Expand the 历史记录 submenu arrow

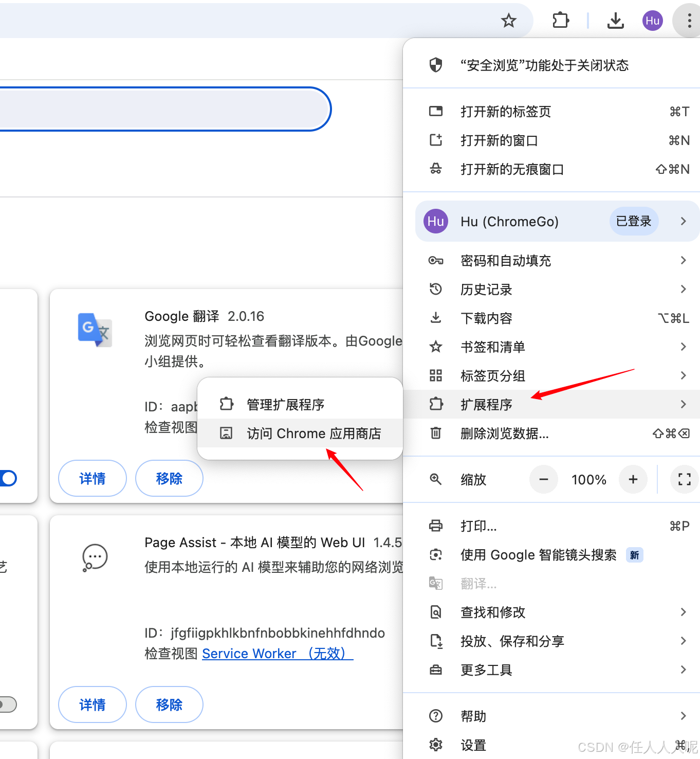pyautogui.click(x=683, y=289)
